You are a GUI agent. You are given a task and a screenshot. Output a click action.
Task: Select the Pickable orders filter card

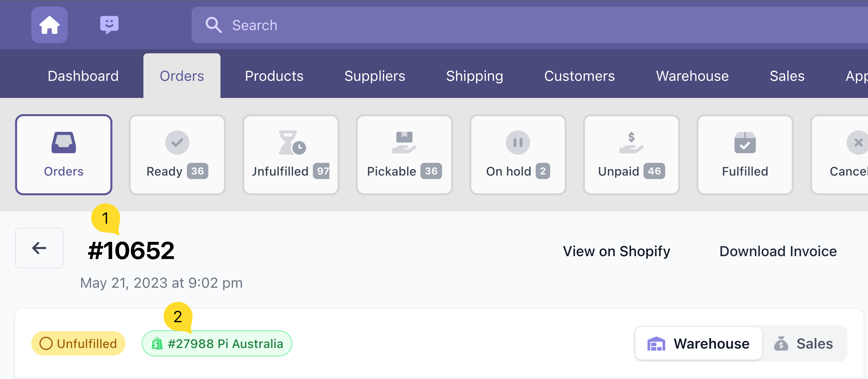pos(404,155)
